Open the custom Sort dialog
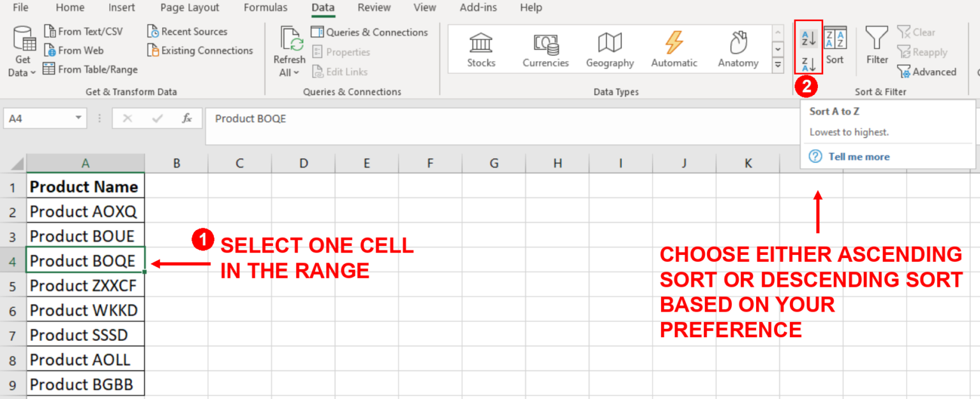 [x=835, y=46]
